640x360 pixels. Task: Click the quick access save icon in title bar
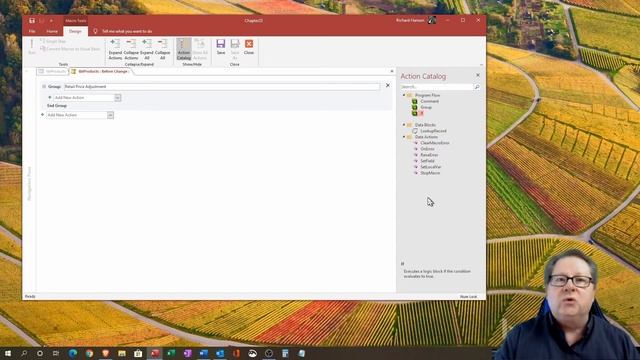[32, 20]
